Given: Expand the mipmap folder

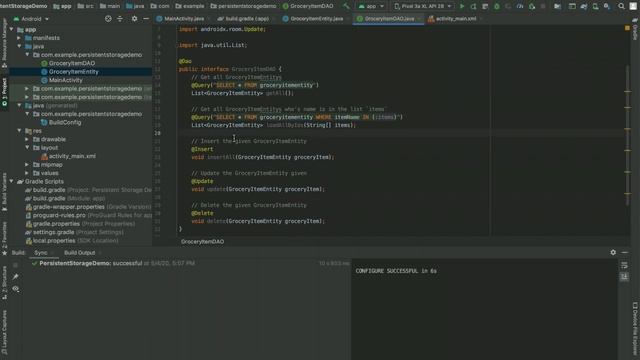Looking at the screenshot, I should point(27,165).
